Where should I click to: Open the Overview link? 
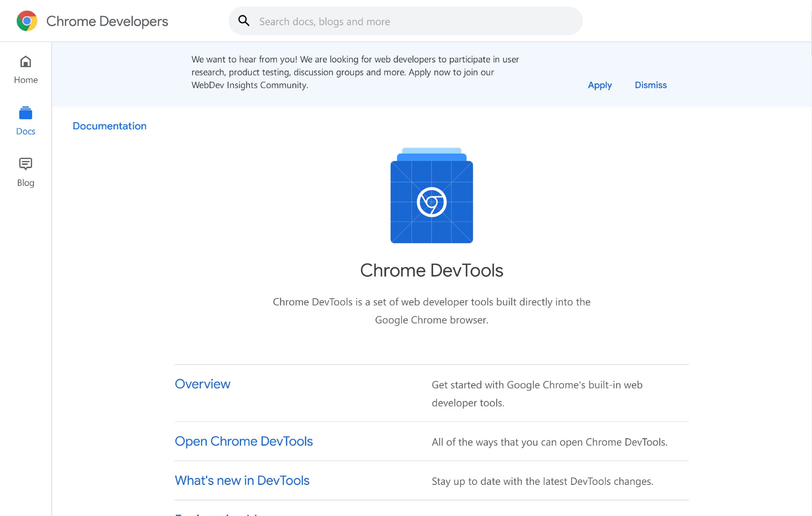pos(202,384)
